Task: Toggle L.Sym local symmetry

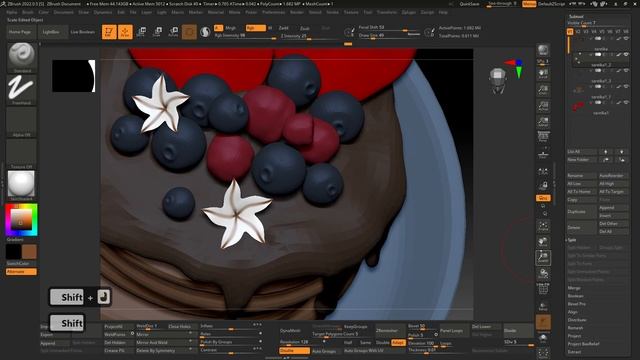Action: (x=543, y=171)
